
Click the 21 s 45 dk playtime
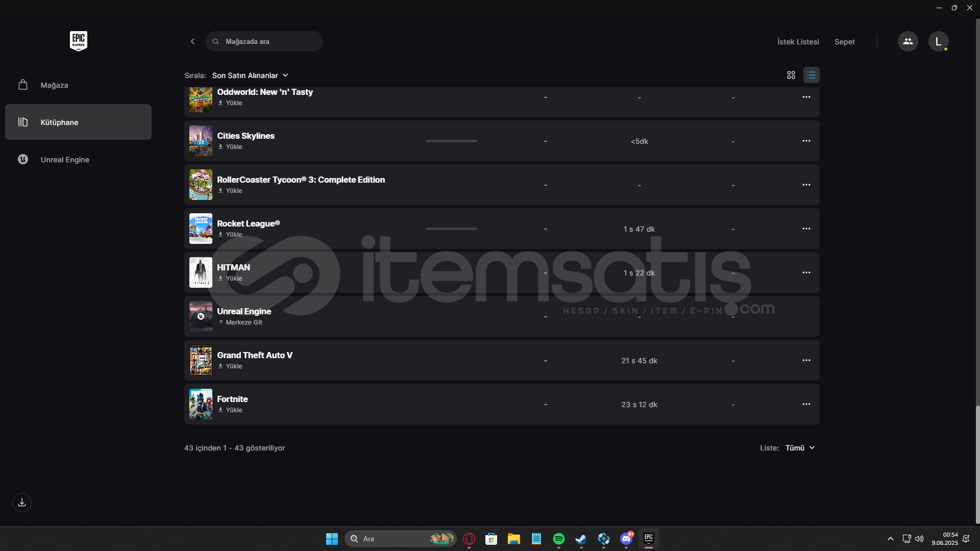click(639, 361)
